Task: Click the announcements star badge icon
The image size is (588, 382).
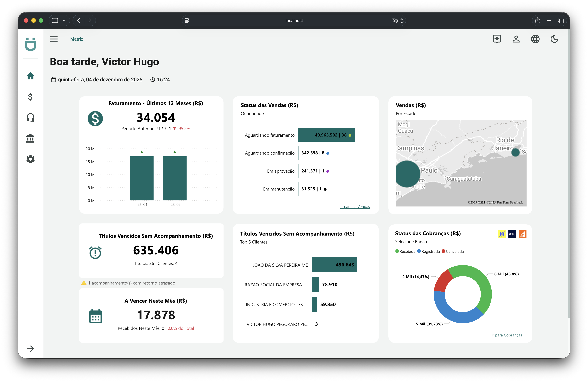Action: click(x=497, y=39)
